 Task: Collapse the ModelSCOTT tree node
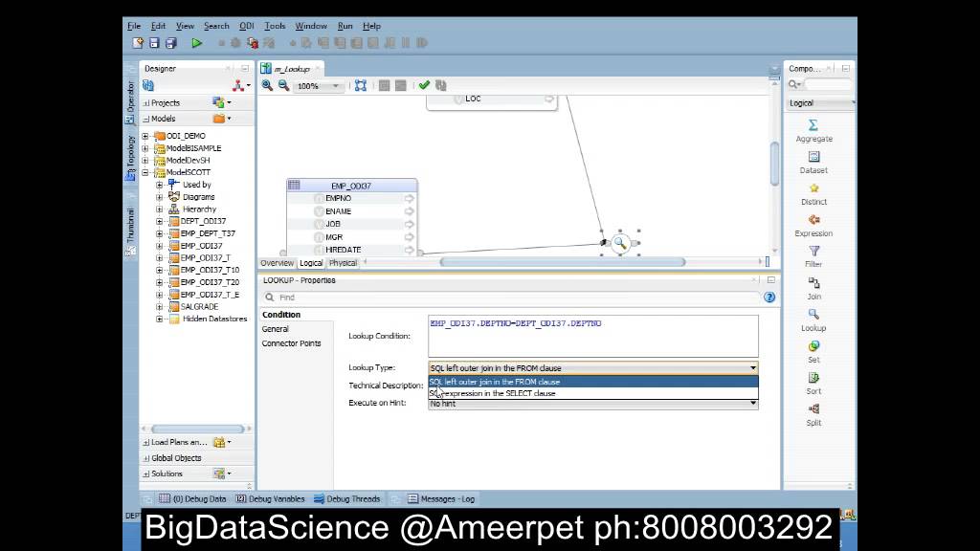point(145,172)
